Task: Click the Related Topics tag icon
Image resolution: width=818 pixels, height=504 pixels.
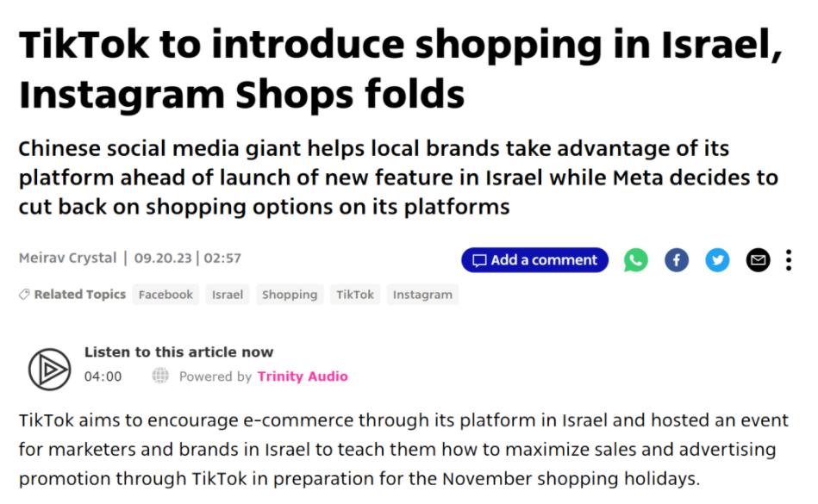Action: coord(24,295)
